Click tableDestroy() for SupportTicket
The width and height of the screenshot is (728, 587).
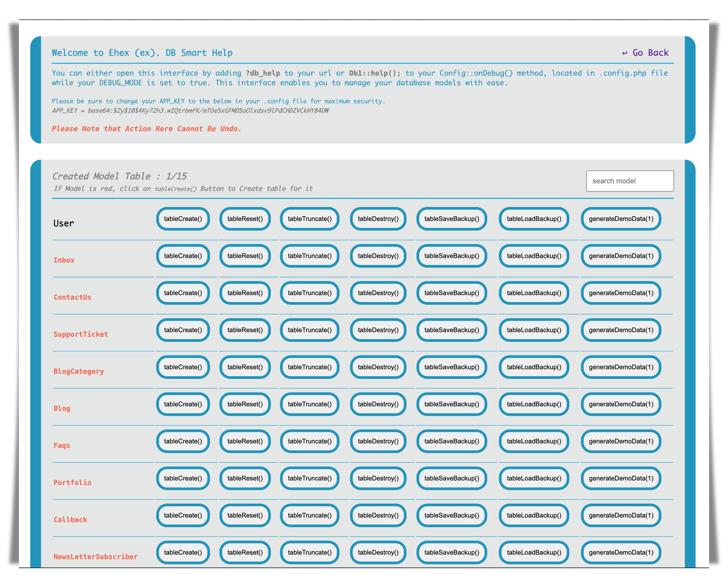pyautogui.click(x=378, y=330)
